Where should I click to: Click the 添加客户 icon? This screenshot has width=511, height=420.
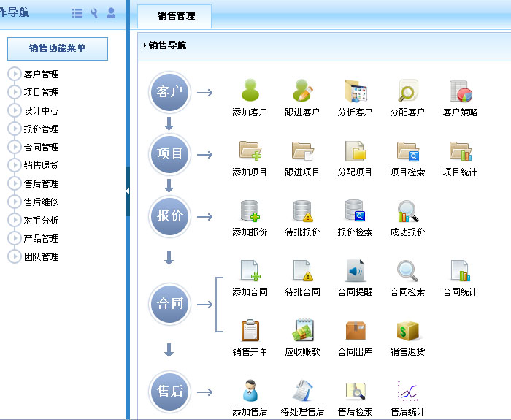coord(250,91)
